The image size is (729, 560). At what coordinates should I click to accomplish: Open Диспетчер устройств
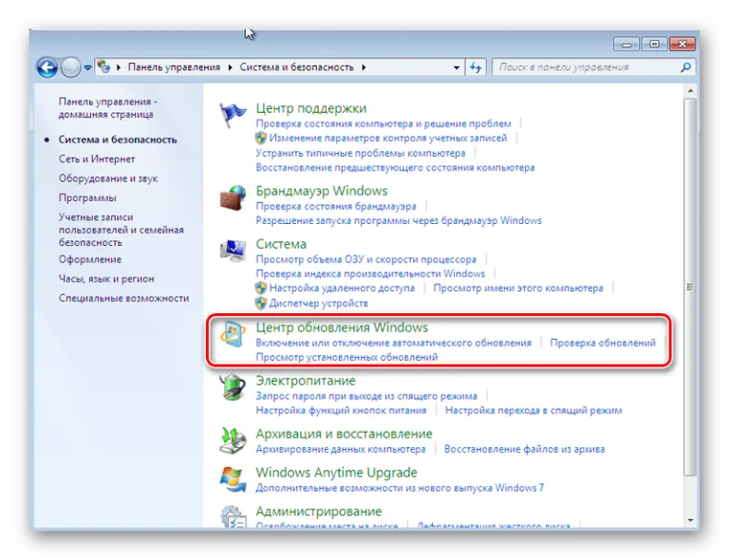tap(319, 303)
